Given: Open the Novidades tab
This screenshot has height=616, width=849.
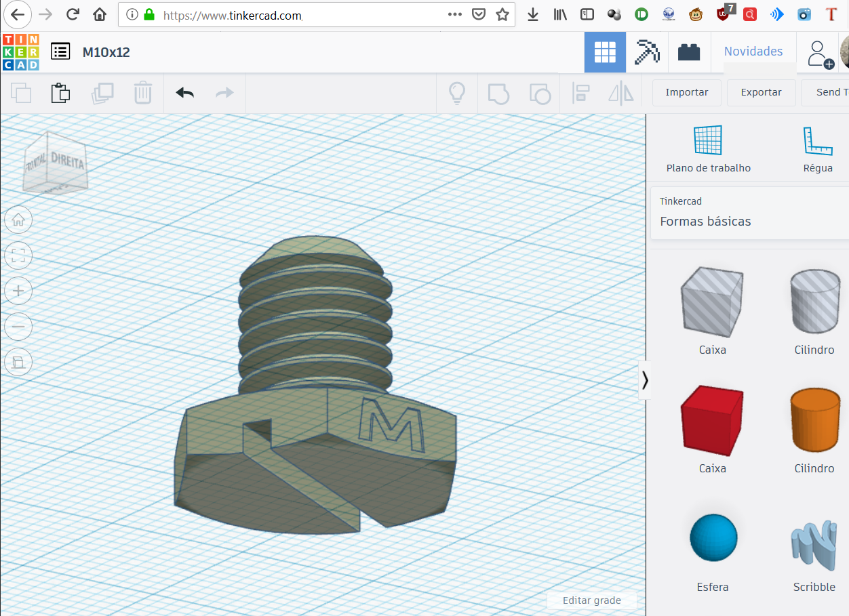Looking at the screenshot, I should click(753, 52).
